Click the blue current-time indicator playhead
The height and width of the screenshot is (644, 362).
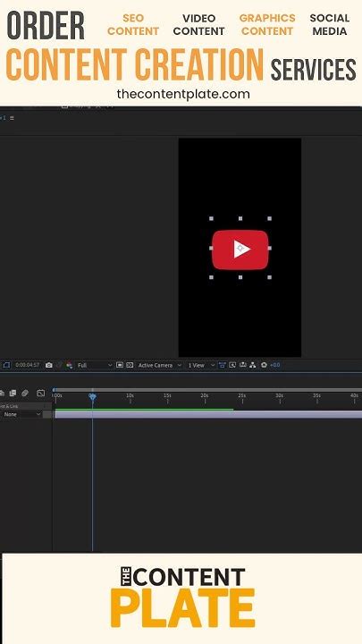(92, 396)
